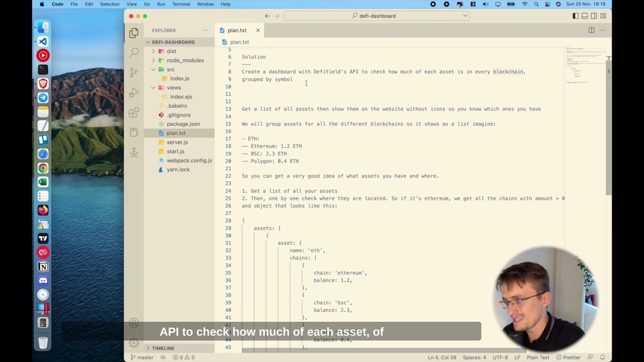Open the anchor-shaped icon in activity bar
The width and height of the screenshot is (644, 362).
click(x=134, y=152)
